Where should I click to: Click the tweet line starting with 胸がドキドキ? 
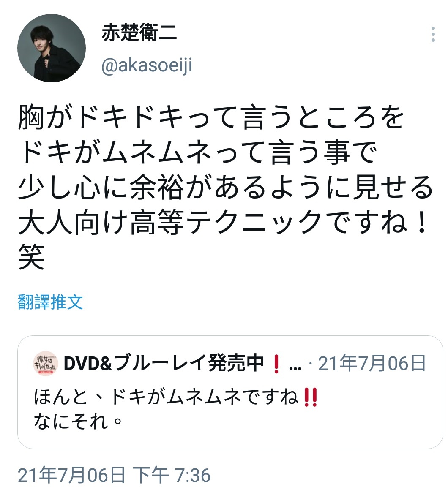211,117
